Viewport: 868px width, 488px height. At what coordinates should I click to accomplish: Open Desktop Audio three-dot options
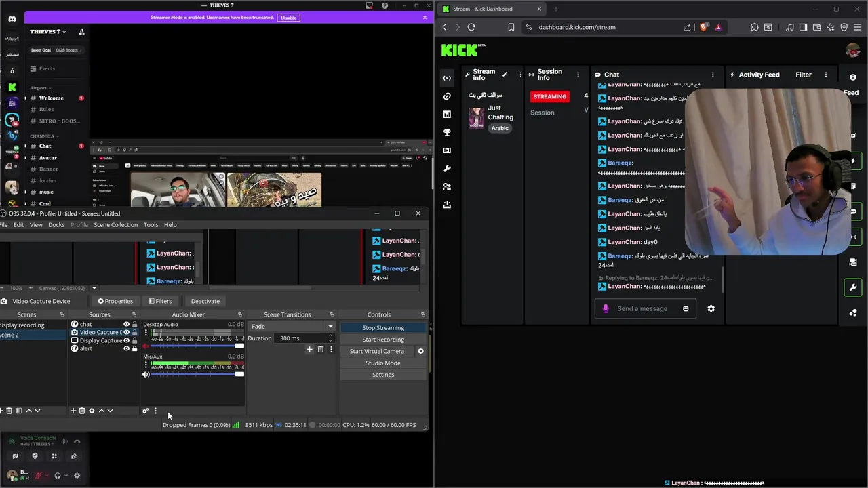tap(146, 333)
